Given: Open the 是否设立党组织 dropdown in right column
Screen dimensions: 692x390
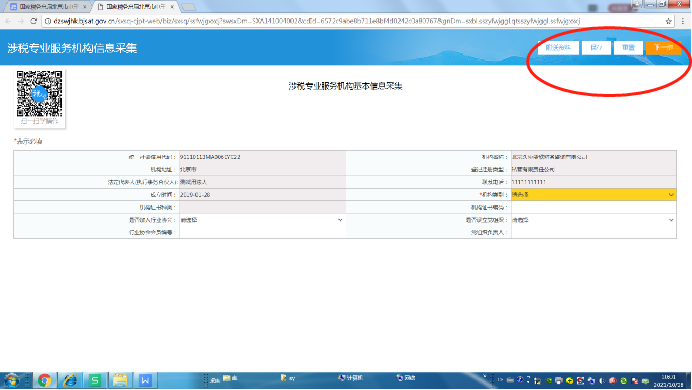Looking at the screenshot, I should 594,220.
